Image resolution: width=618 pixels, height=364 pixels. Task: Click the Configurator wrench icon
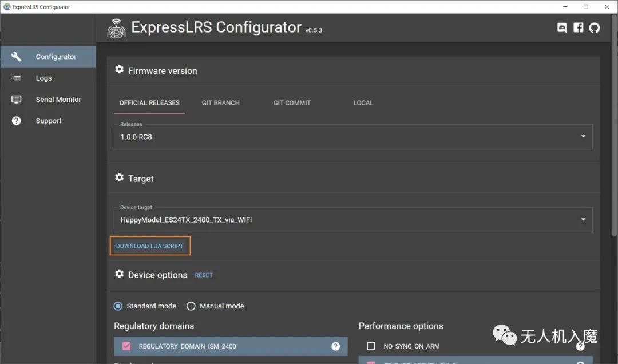(17, 57)
